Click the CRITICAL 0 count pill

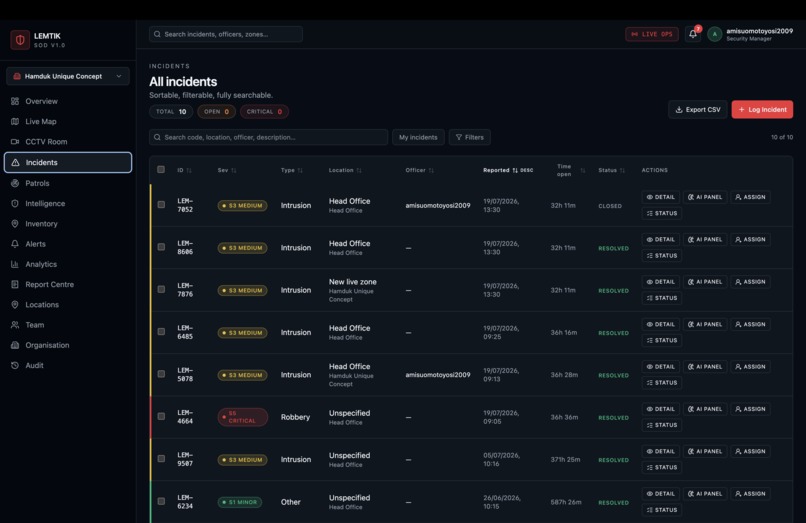264,112
